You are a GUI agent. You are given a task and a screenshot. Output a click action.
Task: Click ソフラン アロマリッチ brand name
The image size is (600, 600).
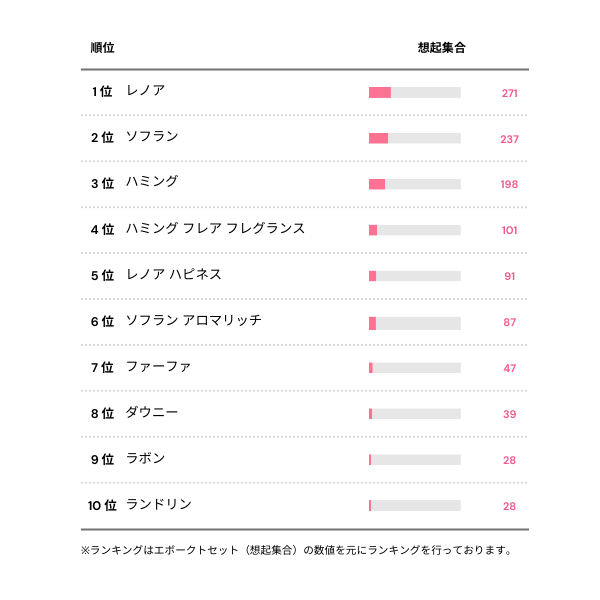pyautogui.click(x=193, y=321)
